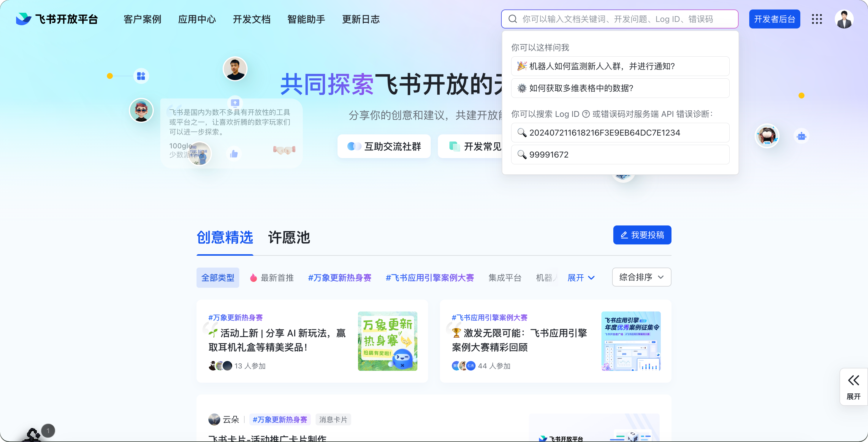
Task: Open 开发文档 in the top navigation
Action: (x=251, y=19)
